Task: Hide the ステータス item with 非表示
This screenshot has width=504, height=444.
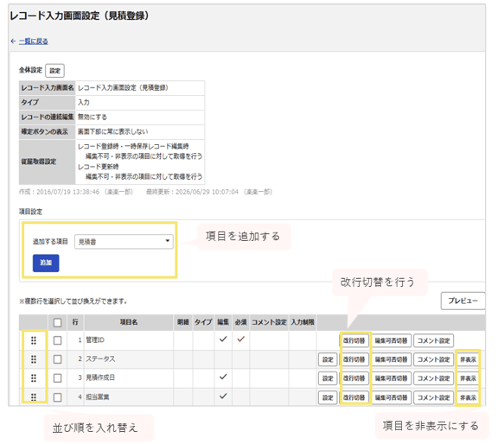Action: (468, 359)
